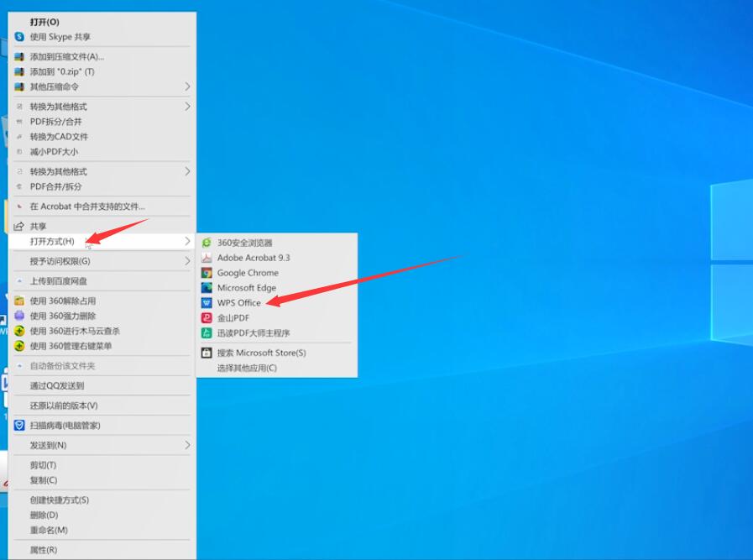Screen dimensions: 753x560
Task: Click the icon beside 使用 360进行木马云查杀
Action: tap(19, 331)
